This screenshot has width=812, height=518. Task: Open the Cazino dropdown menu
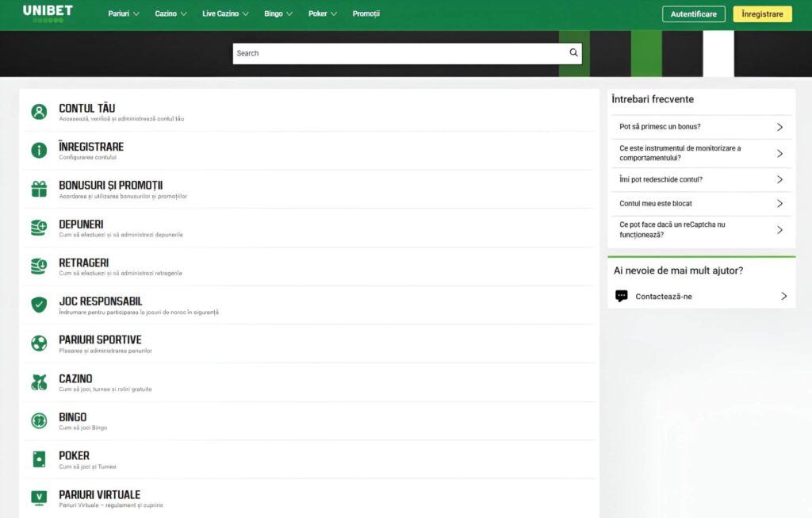pyautogui.click(x=171, y=14)
